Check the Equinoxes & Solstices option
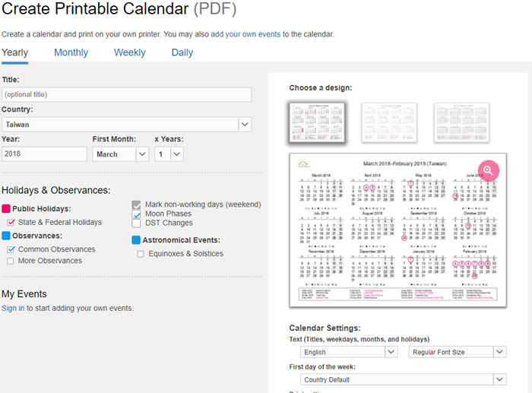 (x=141, y=254)
